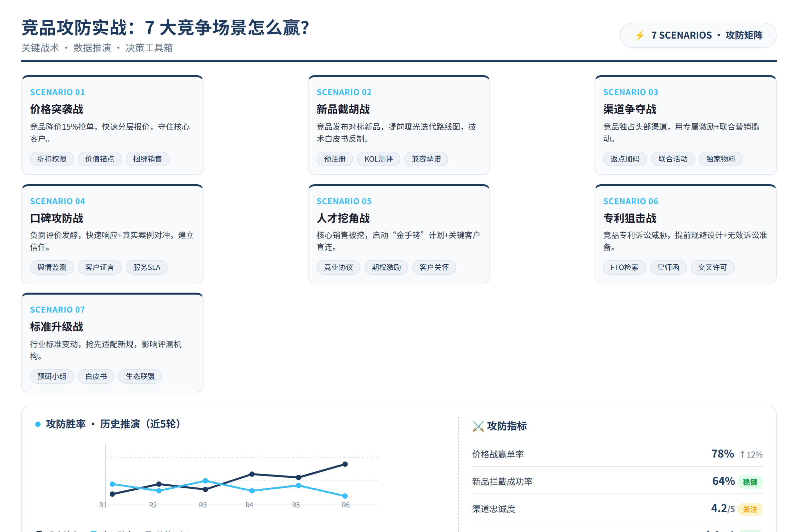The image size is (798, 532).
Task: Click the 新品拦截成功率 metric label
Action: 502,481
